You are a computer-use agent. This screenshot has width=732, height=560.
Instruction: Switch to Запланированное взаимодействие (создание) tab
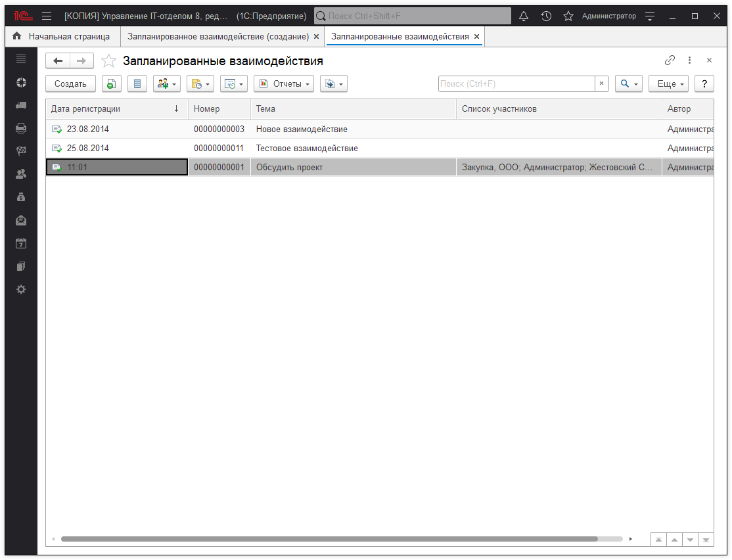217,37
